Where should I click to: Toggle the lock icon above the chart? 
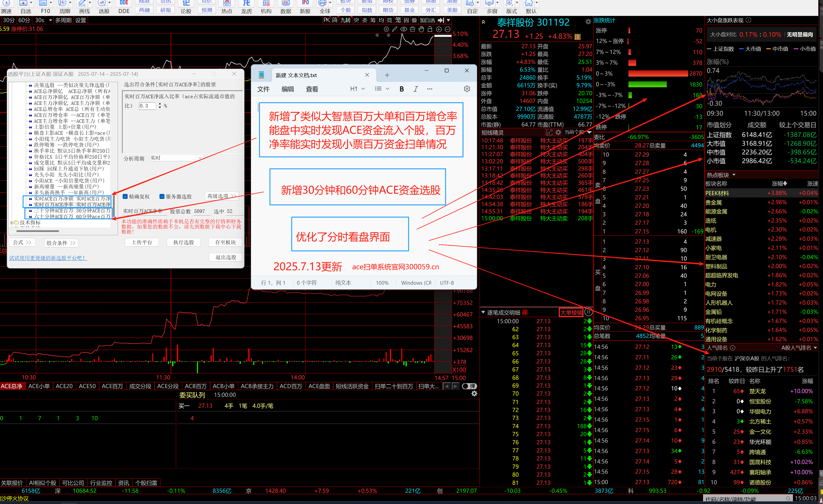pyautogui.click(x=430, y=29)
